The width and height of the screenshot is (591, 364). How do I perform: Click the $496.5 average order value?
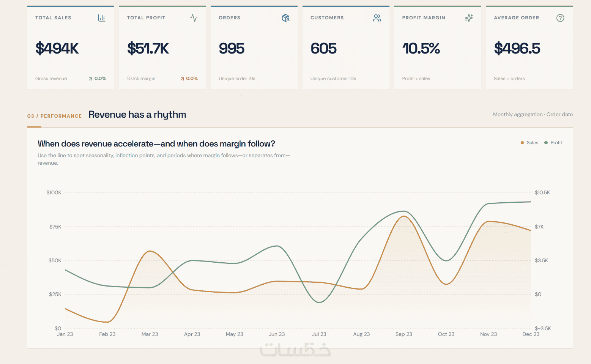pos(517,48)
